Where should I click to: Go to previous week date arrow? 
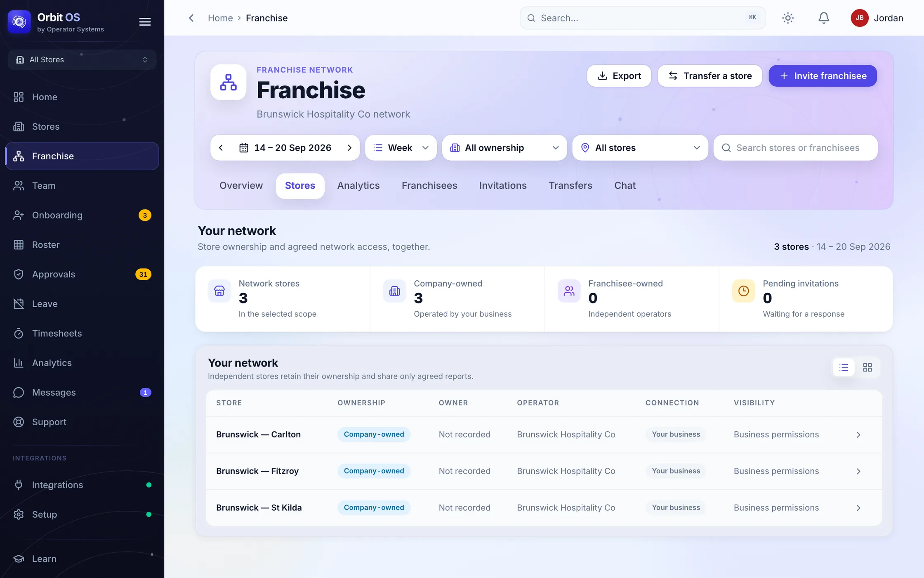221,148
